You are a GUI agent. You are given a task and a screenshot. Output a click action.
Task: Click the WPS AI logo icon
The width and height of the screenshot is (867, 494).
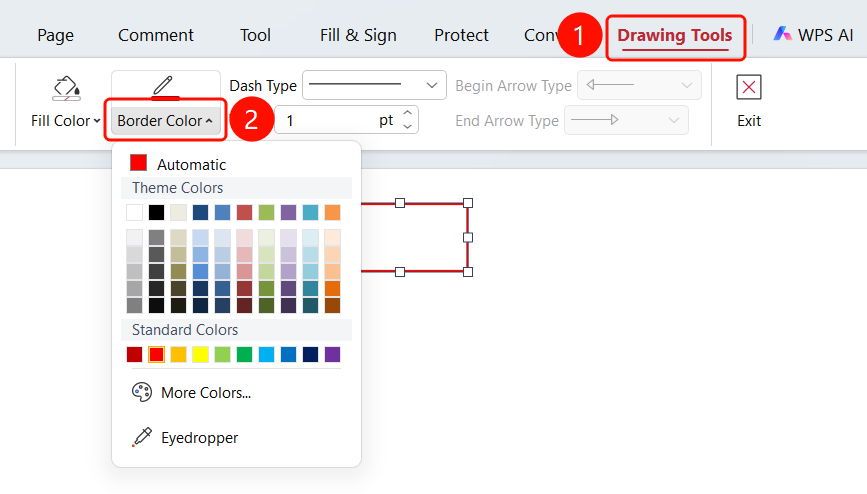[x=782, y=34]
